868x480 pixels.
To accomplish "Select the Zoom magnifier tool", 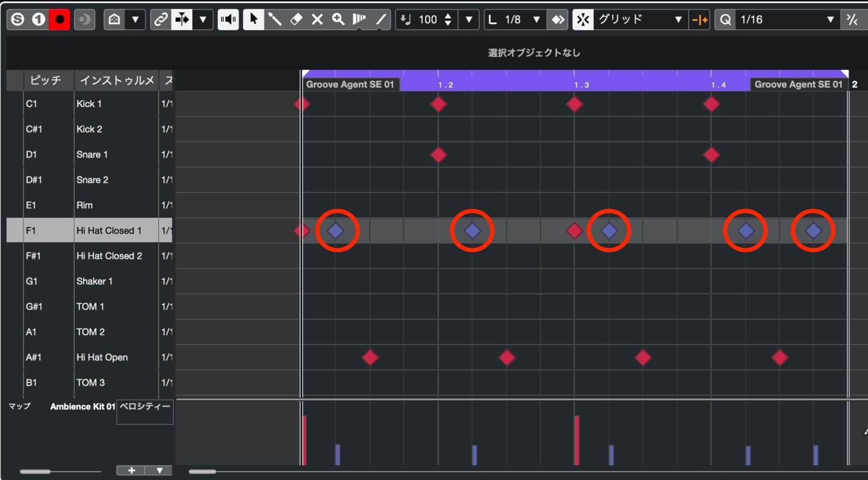I will pyautogui.click(x=338, y=19).
